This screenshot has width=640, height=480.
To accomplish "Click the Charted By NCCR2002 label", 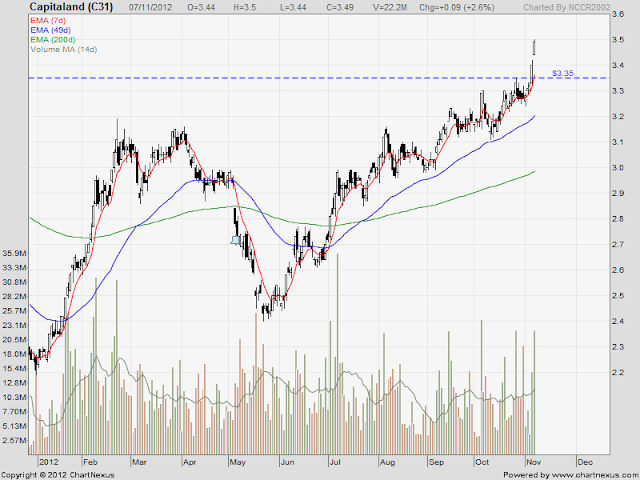I will click(567, 7).
